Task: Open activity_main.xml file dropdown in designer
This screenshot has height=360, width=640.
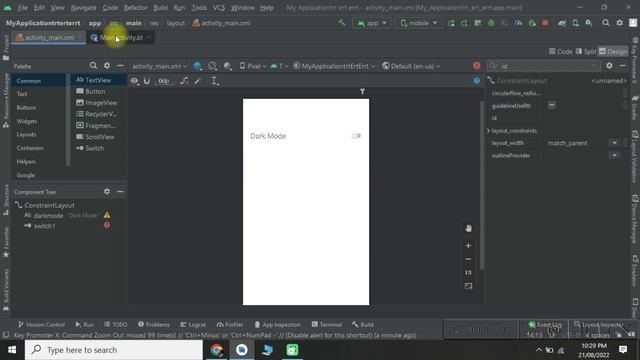Action: (160, 66)
